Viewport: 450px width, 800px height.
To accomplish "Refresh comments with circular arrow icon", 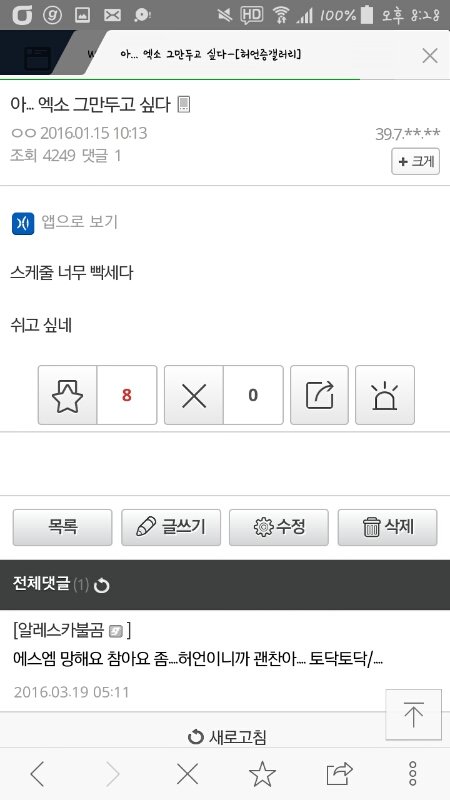I will pos(102,585).
